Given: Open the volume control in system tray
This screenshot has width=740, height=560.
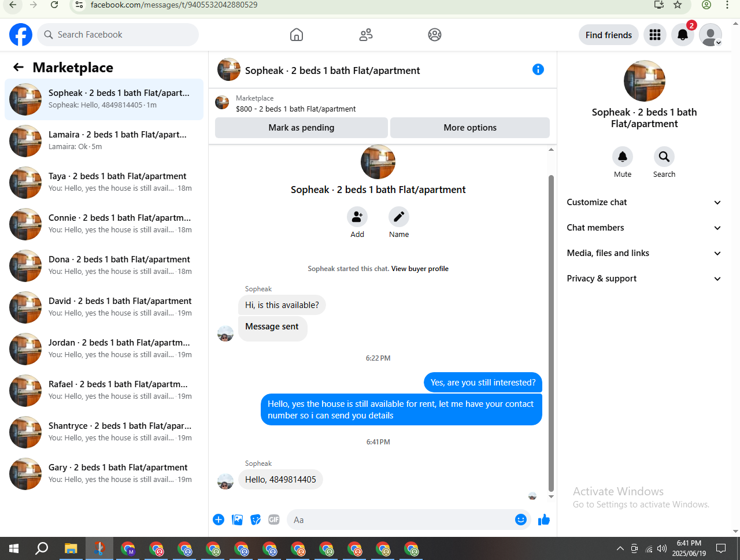Looking at the screenshot, I should [662, 548].
